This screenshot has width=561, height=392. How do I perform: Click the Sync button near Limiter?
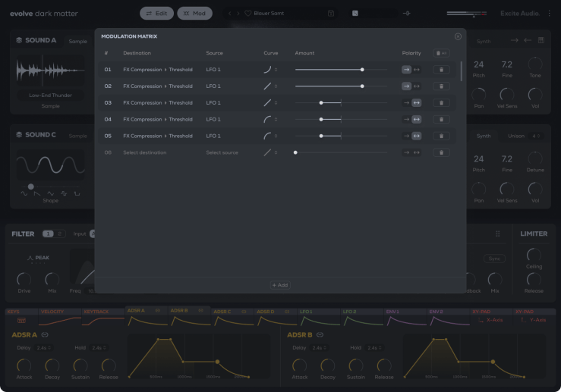pos(494,259)
